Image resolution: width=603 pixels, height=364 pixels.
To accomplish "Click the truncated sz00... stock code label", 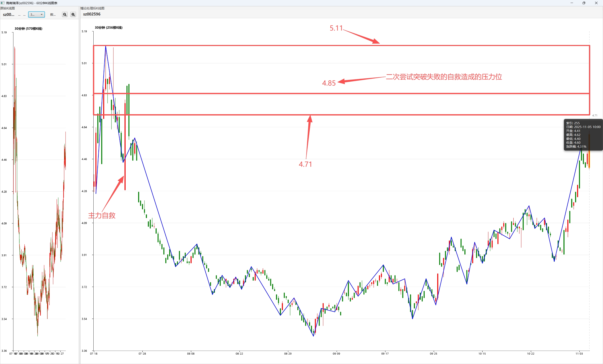I will pyautogui.click(x=9, y=15).
